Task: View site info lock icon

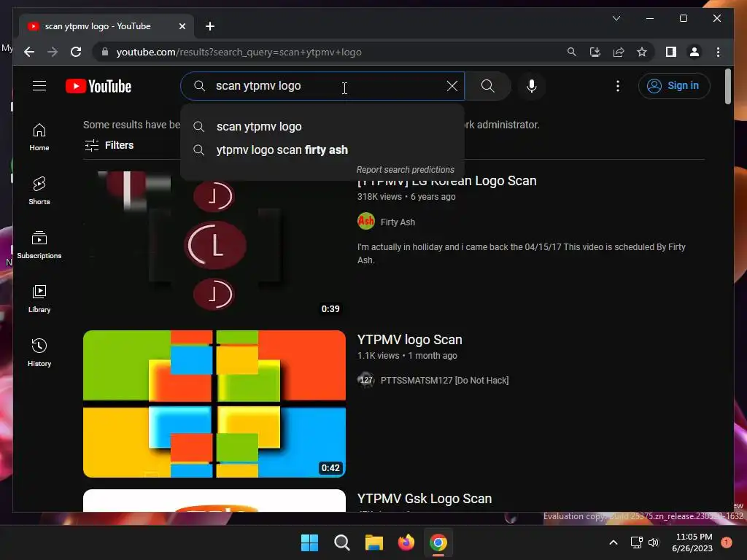Action: (x=105, y=52)
